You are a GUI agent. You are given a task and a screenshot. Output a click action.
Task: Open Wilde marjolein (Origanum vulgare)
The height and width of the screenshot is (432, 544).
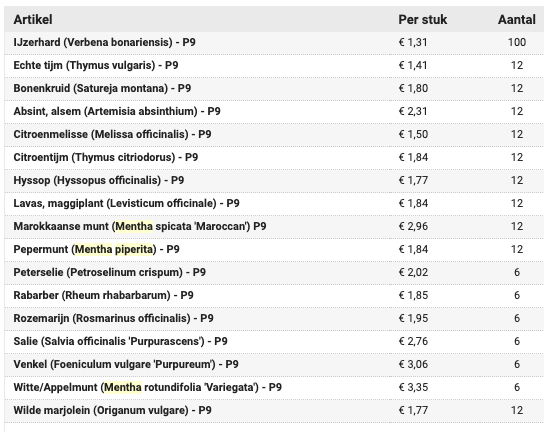point(112,410)
